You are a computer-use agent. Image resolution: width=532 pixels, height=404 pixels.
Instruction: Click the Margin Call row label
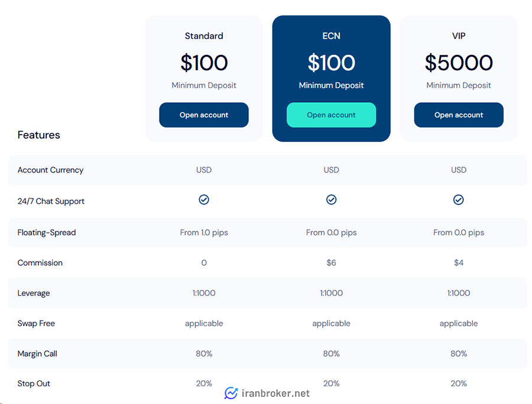[37, 354]
